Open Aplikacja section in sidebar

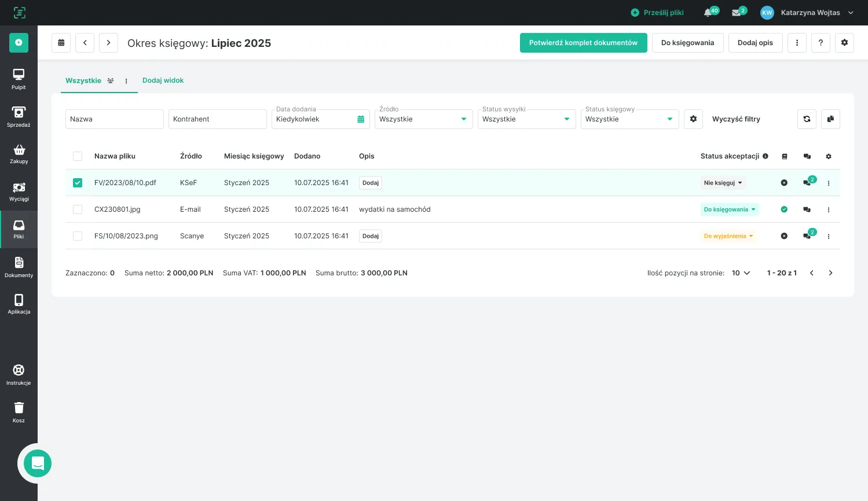[19, 304]
